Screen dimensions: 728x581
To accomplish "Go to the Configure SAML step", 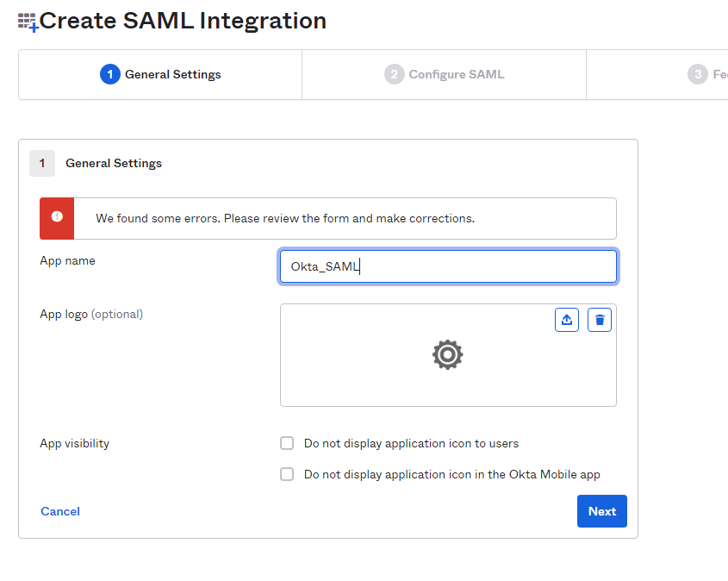I will [444, 74].
